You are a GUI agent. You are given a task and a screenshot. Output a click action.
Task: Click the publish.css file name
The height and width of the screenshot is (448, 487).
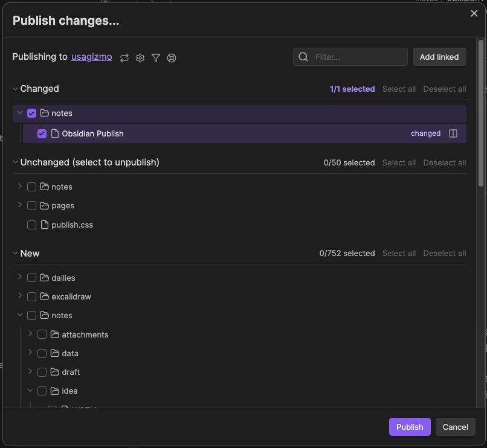(x=72, y=225)
